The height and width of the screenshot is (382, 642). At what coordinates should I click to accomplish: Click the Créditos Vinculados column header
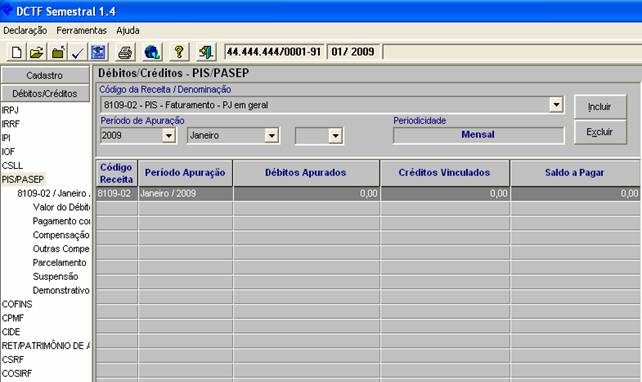pos(445,173)
